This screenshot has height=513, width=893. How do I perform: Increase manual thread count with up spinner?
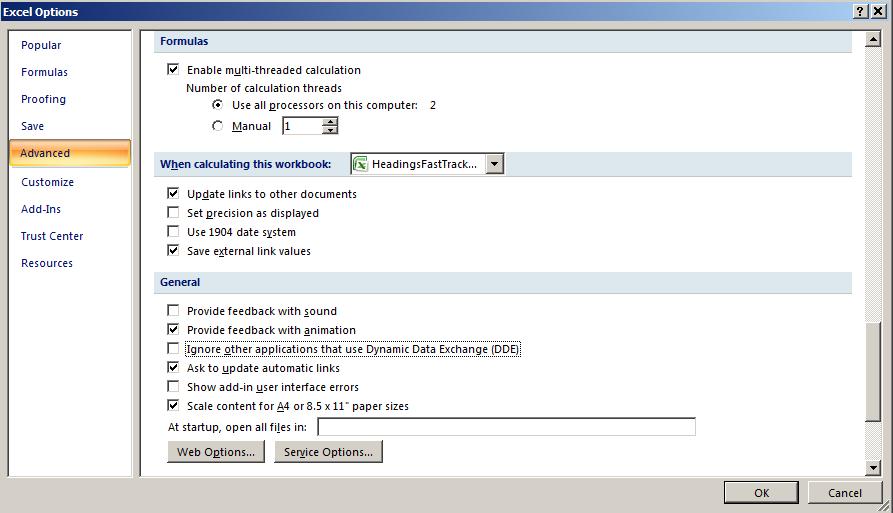click(330, 122)
